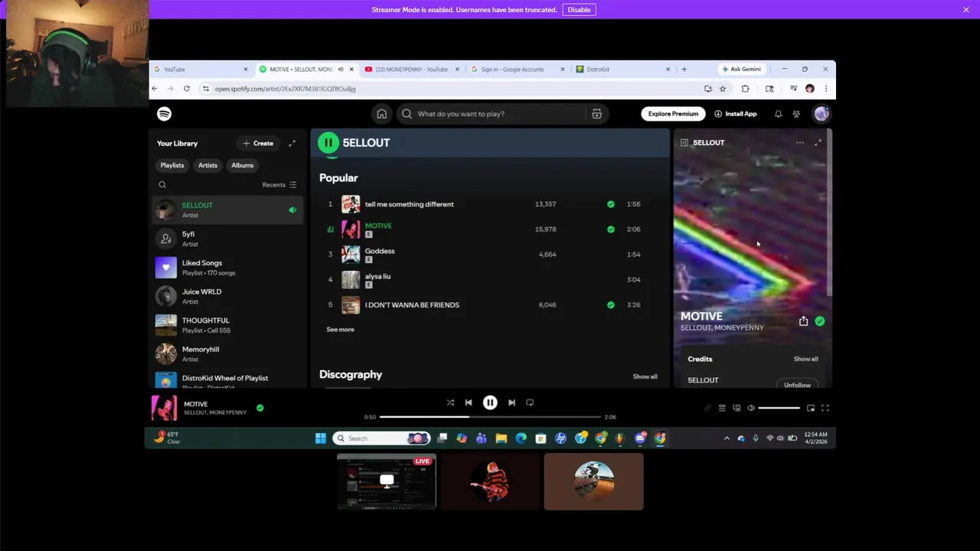Screen dimensions: 980x551
Task: Search within Your Library
Action: [x=162, y=184]
